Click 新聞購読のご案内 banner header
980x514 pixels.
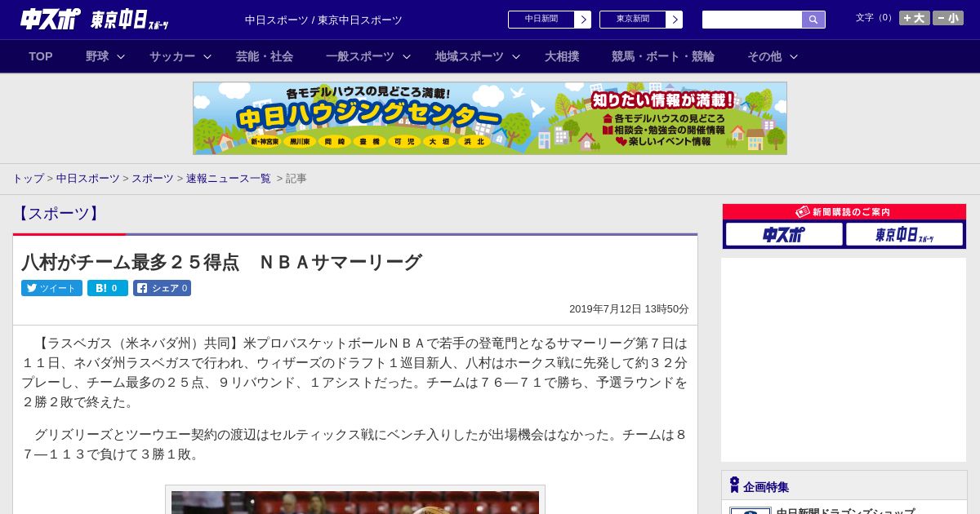click(x=844, y=211)
